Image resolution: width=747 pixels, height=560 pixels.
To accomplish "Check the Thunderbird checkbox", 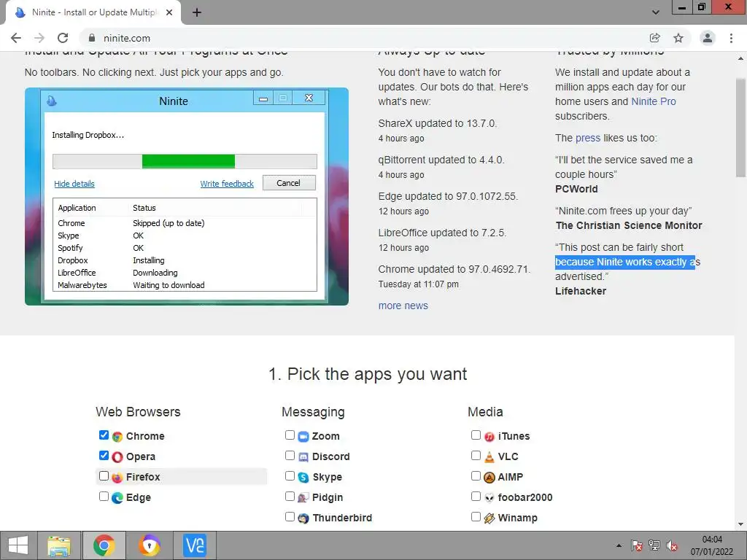I will point(290,517).
